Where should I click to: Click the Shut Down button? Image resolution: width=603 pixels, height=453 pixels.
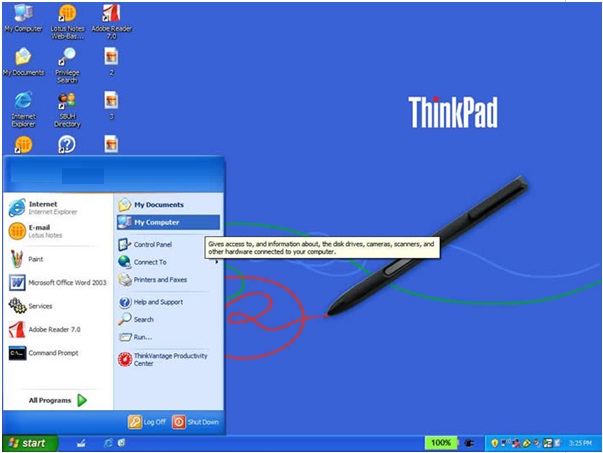coord(195,422)
